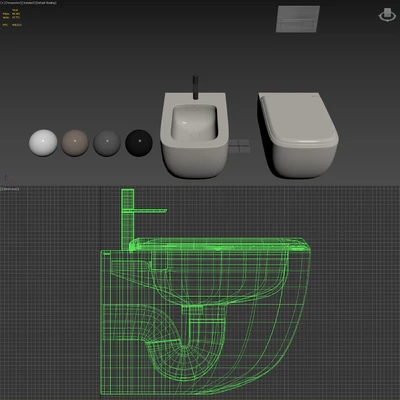The image size is (400, 400).
Task: Pick the black faucet on the bidet
Action: pos(196,87)
